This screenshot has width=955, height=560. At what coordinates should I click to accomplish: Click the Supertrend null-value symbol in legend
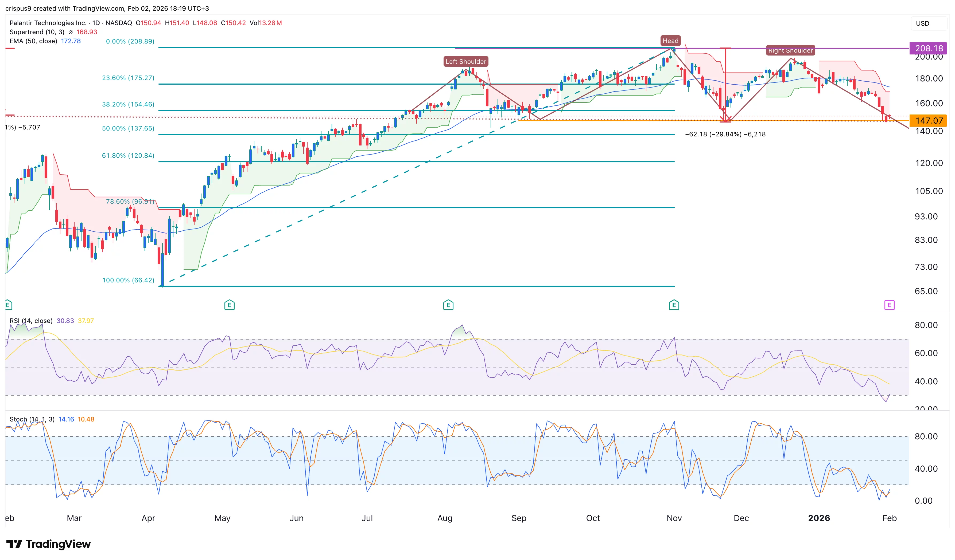71,32
